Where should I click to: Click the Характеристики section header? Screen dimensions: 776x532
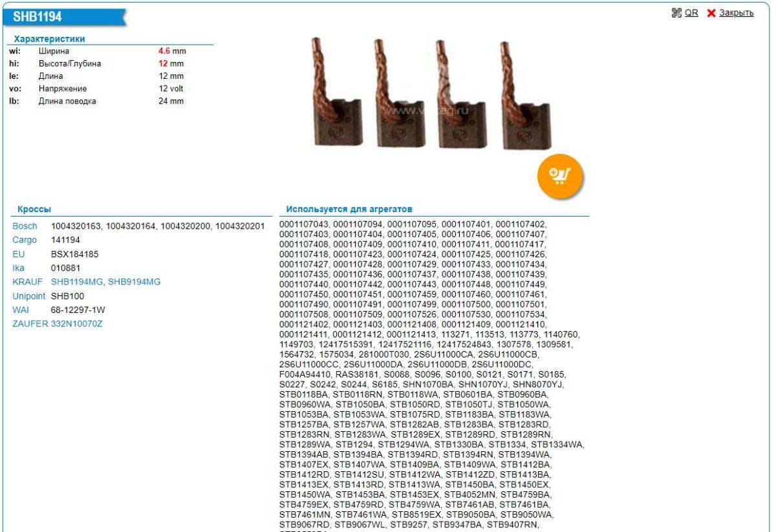pos(54,39)
